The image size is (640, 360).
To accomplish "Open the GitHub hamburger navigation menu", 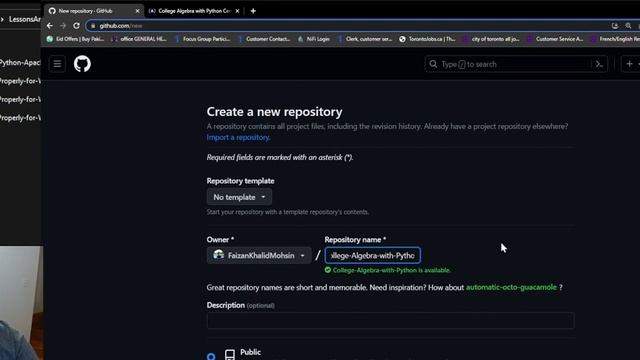I will (57, 64).
